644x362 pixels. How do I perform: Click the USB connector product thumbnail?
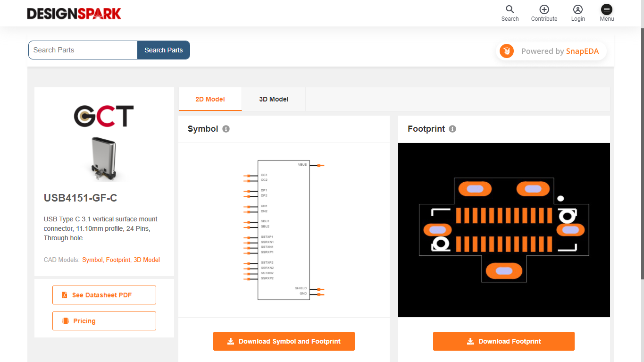104,160
